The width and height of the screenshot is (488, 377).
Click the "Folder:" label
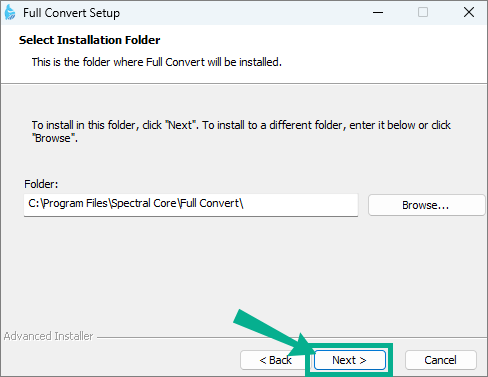tap(41, 184)
